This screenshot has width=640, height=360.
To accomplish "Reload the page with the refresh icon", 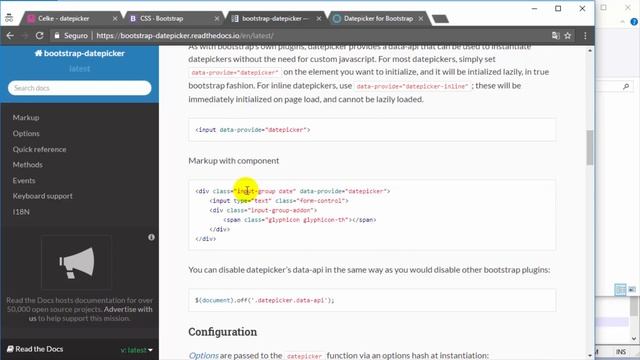I will click(39, 36).
